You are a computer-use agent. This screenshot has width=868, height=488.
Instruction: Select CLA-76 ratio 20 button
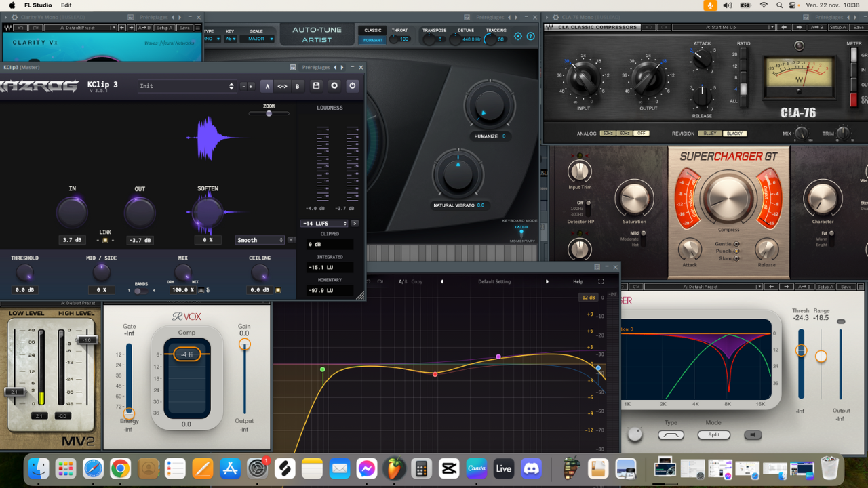(x=744, y=54)
